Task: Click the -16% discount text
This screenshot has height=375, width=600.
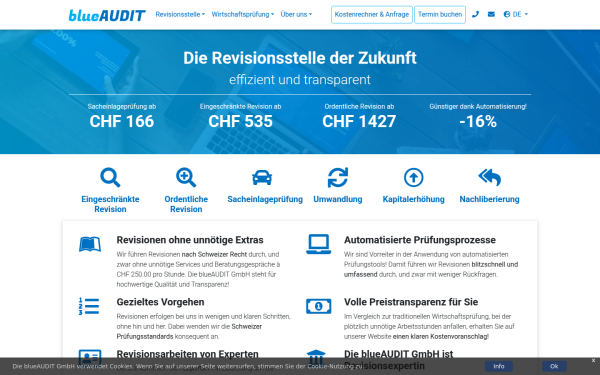Action: [478, 121]
